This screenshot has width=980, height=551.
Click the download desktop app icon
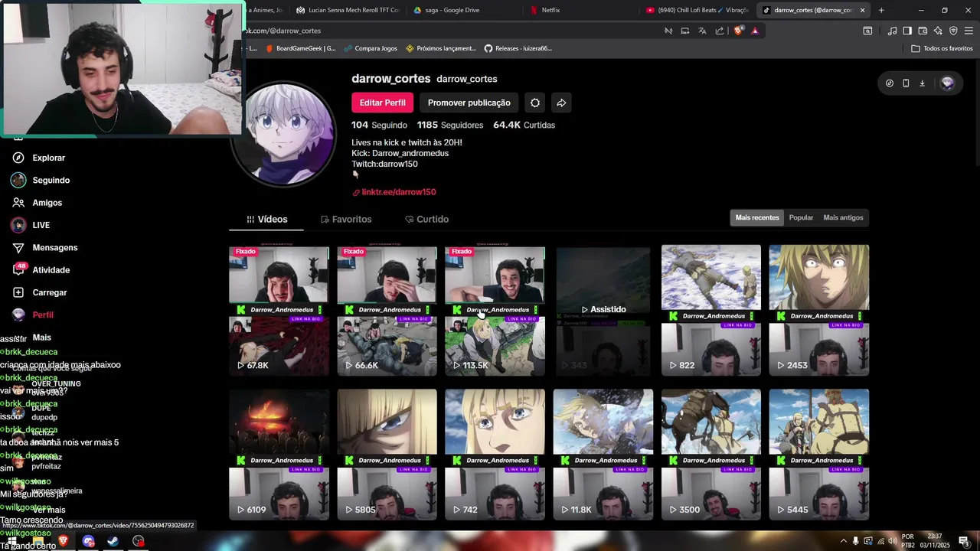(x=922, y=83)
